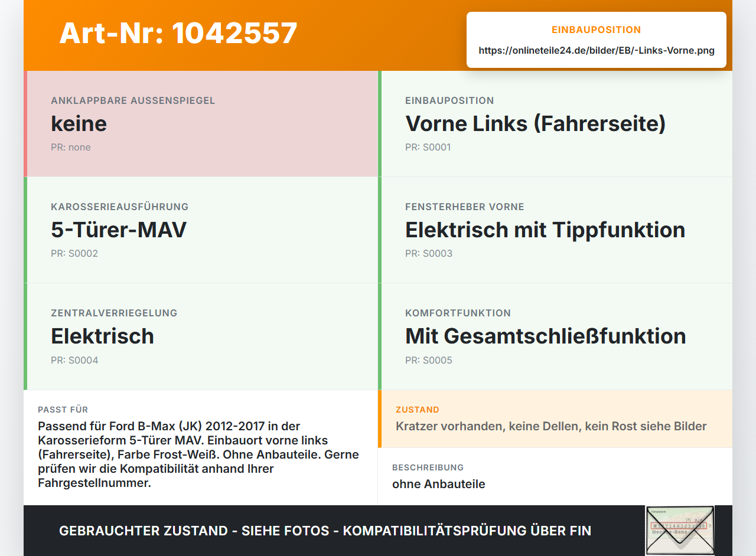Click the PASST FÜR label
Image resolution: width=756 pixels, height=556 pixels.
(x=63, y=410)
